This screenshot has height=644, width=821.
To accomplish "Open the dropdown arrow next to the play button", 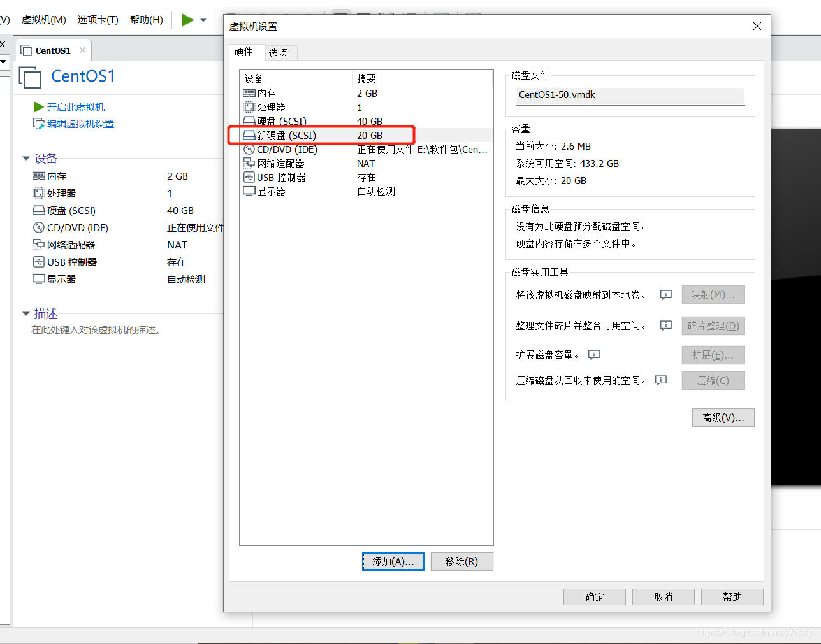I will [203, 20].
